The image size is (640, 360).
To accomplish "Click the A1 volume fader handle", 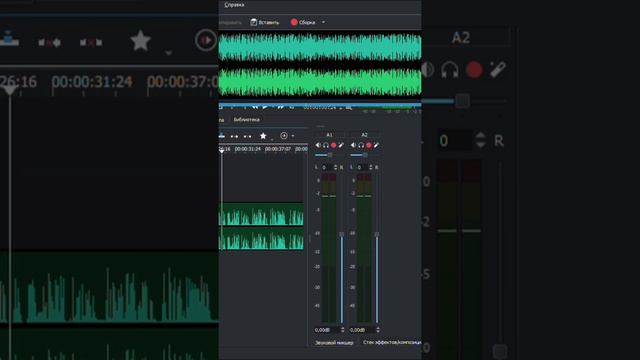I will tap(342, 234).
